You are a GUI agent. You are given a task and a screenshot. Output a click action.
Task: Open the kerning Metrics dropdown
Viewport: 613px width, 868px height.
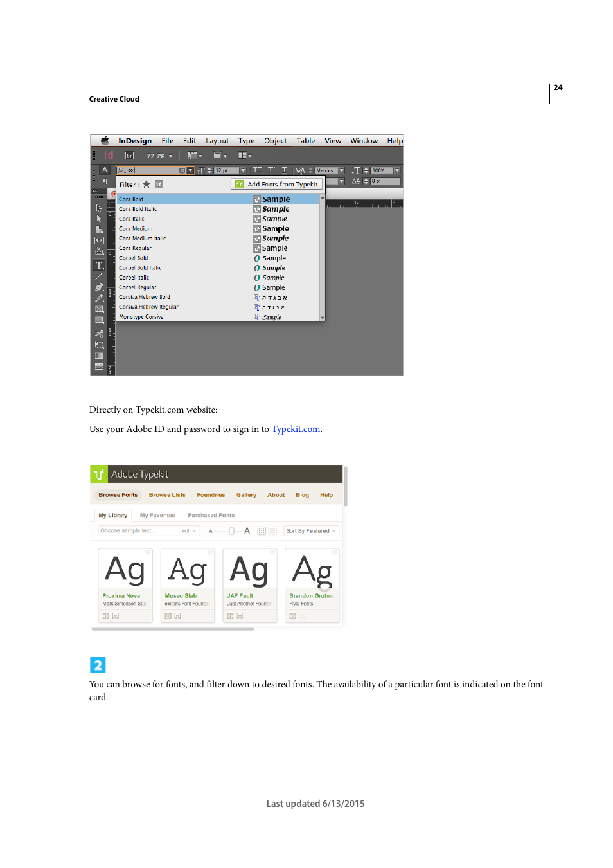(x=342, y=170)
